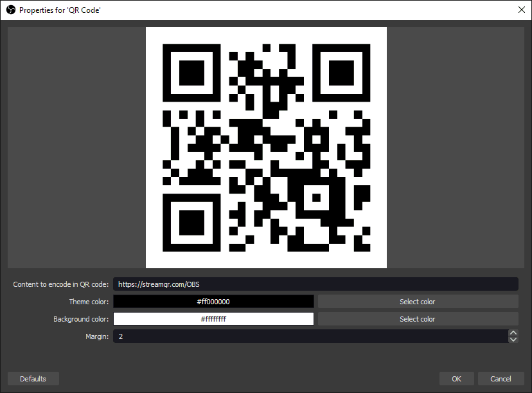This screenshot has height=393, width=532.
Task: Confirm changes with the OK button
Action: point(456,378)
